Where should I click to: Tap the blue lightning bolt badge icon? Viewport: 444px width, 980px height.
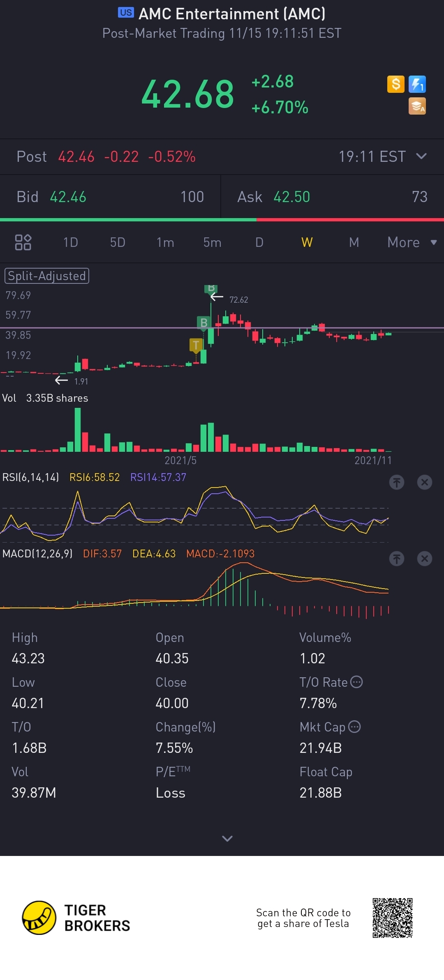pos(417,84)
